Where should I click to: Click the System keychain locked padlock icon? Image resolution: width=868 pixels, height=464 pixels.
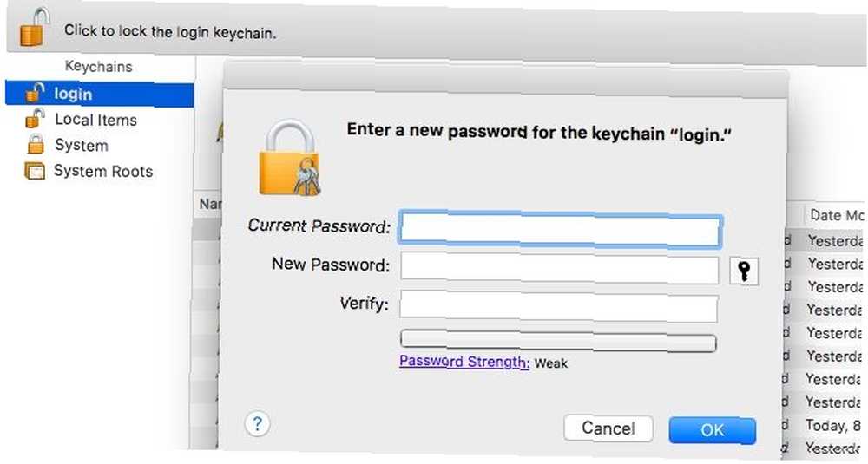tap(36, 144)
